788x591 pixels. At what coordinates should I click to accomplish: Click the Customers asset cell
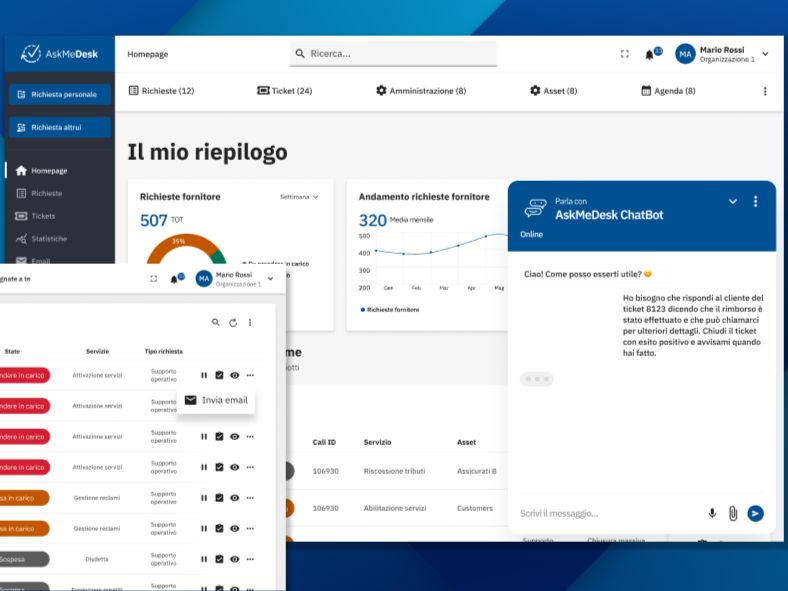pos(475,509)
